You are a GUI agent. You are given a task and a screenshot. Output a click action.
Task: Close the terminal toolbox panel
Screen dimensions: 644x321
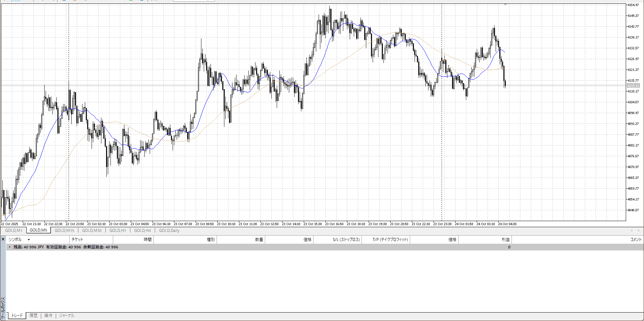pyautogui.click(x=3, y=239)
